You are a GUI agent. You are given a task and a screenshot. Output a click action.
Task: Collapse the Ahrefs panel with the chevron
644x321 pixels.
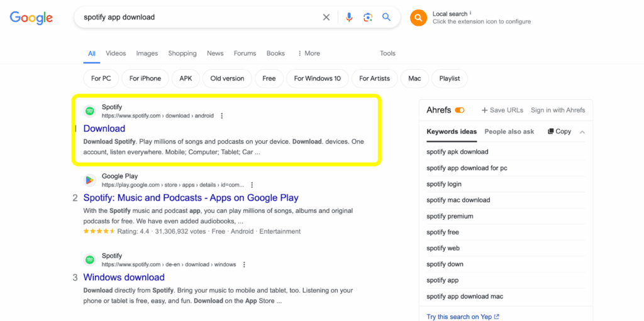pyautogui.click(x=582, y=132)
